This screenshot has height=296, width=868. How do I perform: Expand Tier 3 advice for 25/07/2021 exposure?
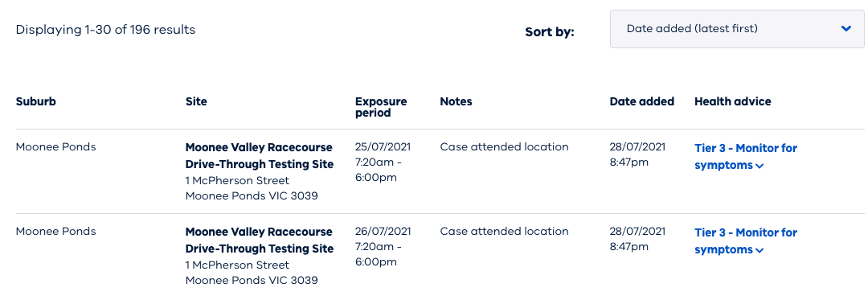point(746,156)
